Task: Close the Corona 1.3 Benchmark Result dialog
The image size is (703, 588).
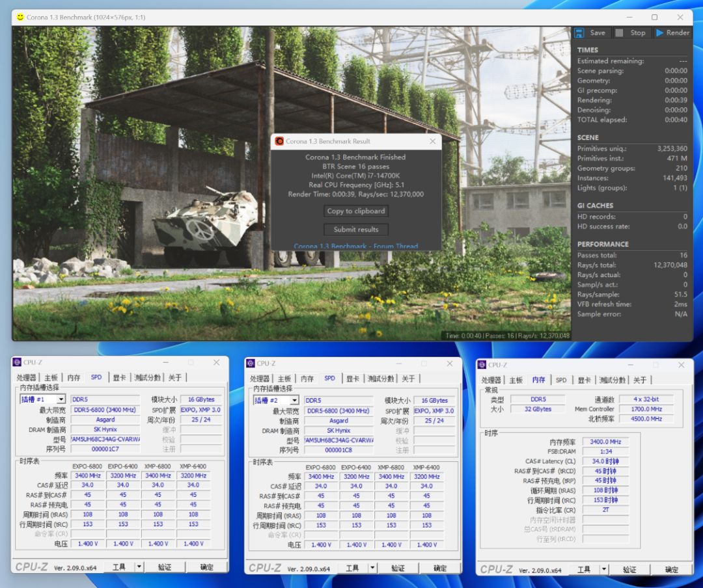Action: [433, 141]
